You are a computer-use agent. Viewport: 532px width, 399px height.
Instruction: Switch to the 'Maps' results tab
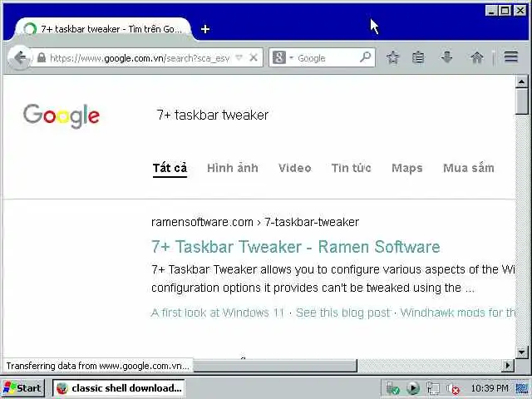point(406,168)
